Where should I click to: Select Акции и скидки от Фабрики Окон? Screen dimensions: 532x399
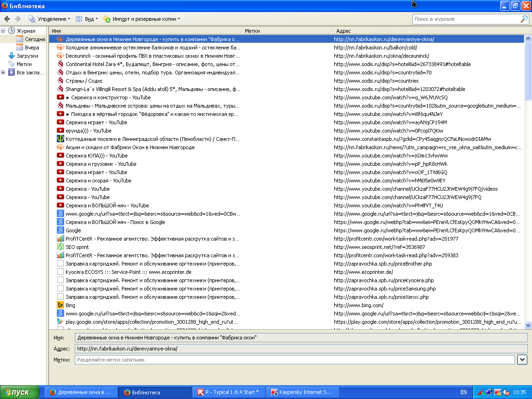286,147
